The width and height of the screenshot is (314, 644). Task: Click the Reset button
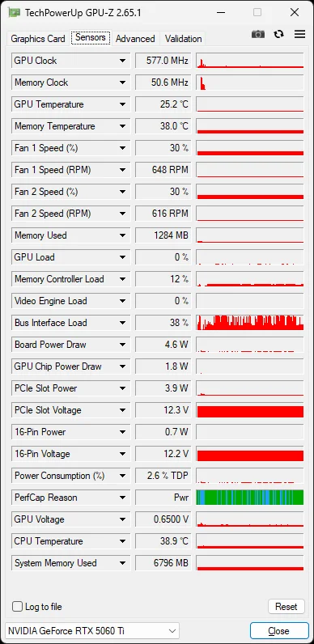(x=286, y=607)
